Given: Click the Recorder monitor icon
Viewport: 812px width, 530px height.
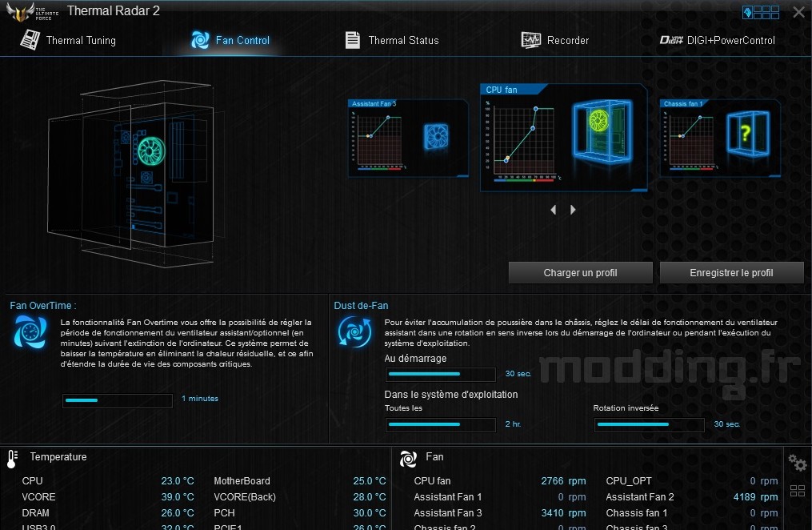Looking at the screenshot, I should [x=531, y=40].
